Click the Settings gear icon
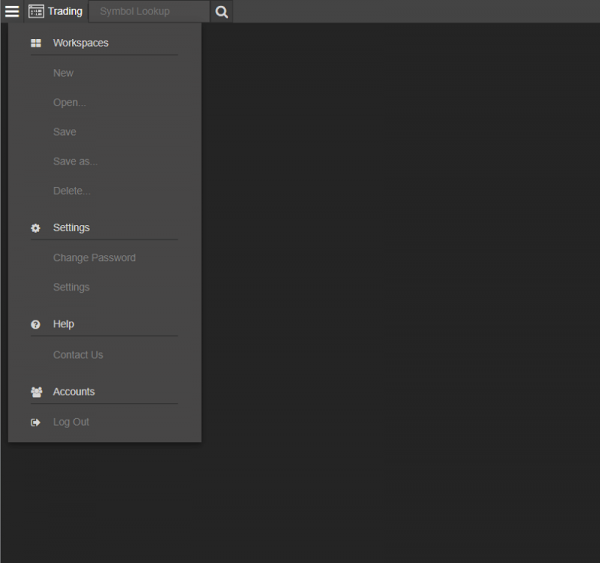Screen dimensions: 600x563 click(x=36, y=228)
